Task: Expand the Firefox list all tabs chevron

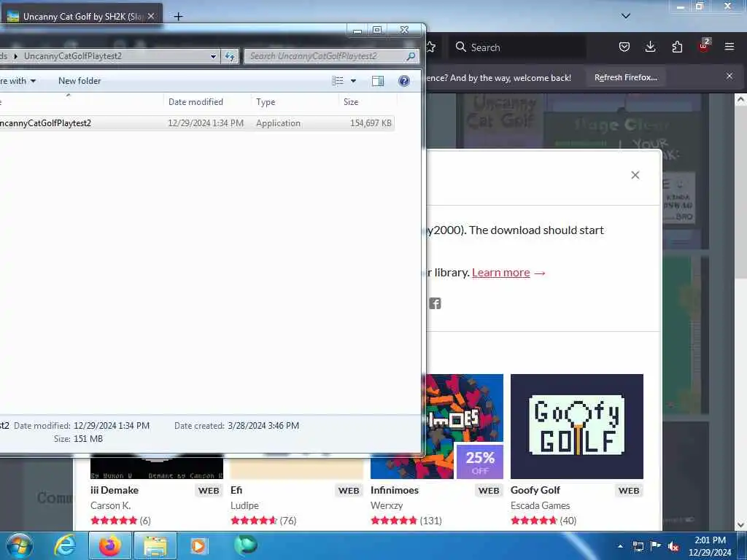Action: tap(626, 16)
